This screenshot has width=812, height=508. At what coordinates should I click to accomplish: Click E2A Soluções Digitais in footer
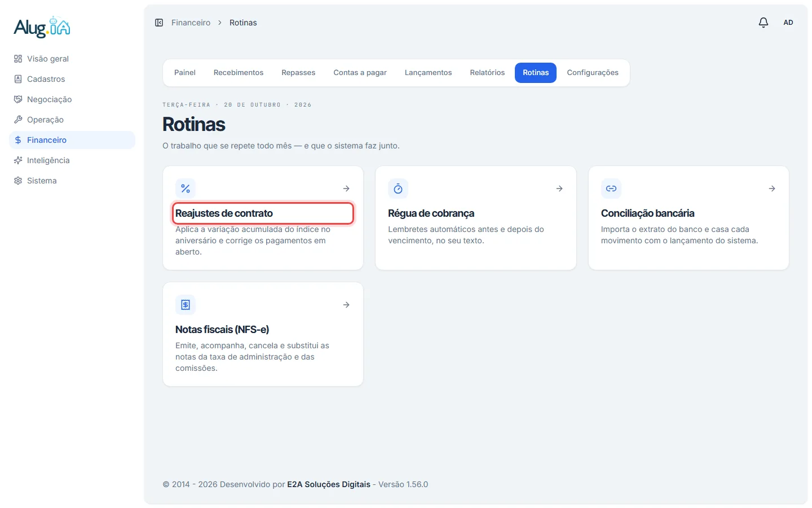[x=329, y=484]
